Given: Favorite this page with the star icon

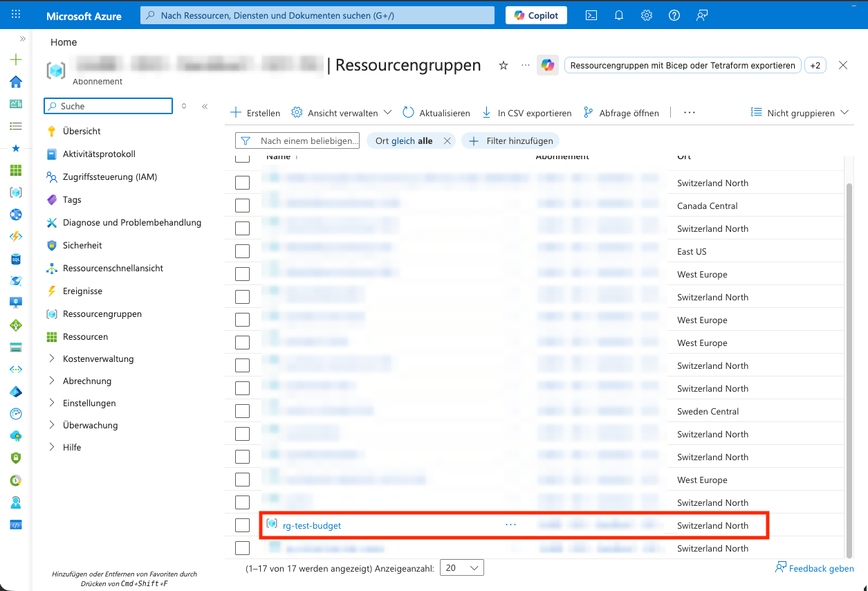Looking at the screenshot, I should coord(504,65).
